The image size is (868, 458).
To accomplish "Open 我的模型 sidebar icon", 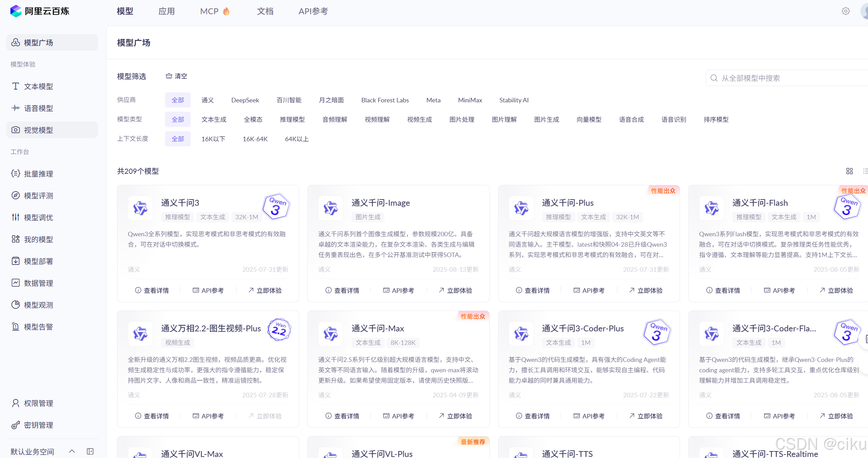I will 16,239.
